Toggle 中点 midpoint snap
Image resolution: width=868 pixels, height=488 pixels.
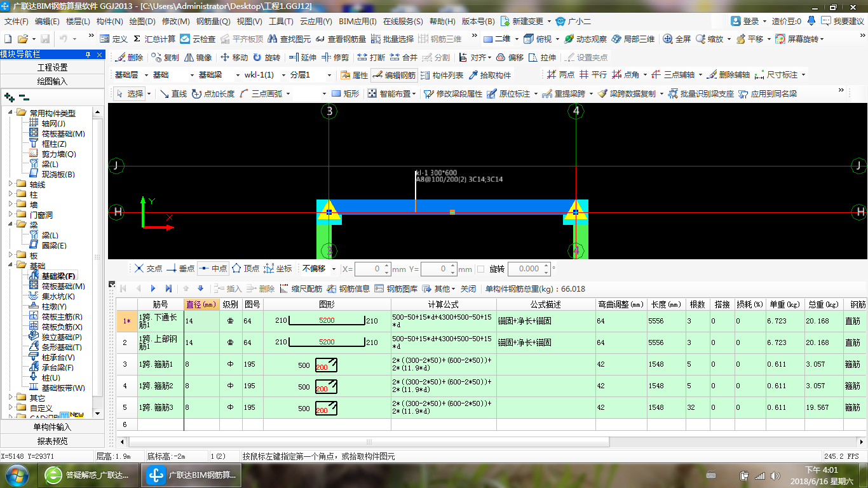pyautogui.click(x=213, y=269)
